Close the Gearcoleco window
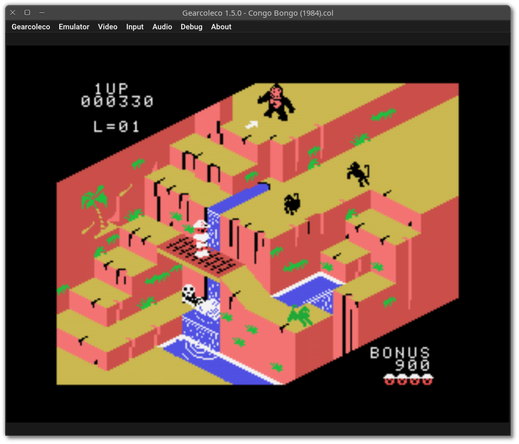 [13, 13]
